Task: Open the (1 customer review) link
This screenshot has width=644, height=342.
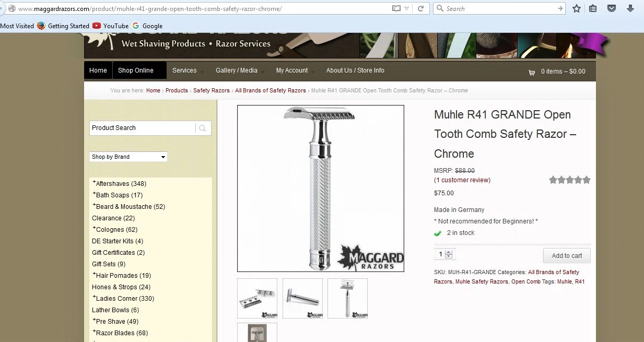Action: (462, 180)
